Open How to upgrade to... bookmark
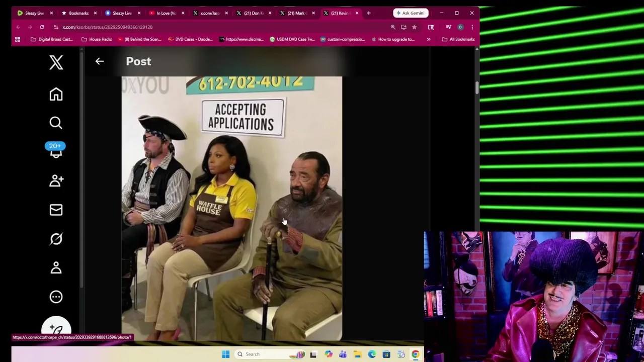644x362 pixels. click(x=393, y=39)
